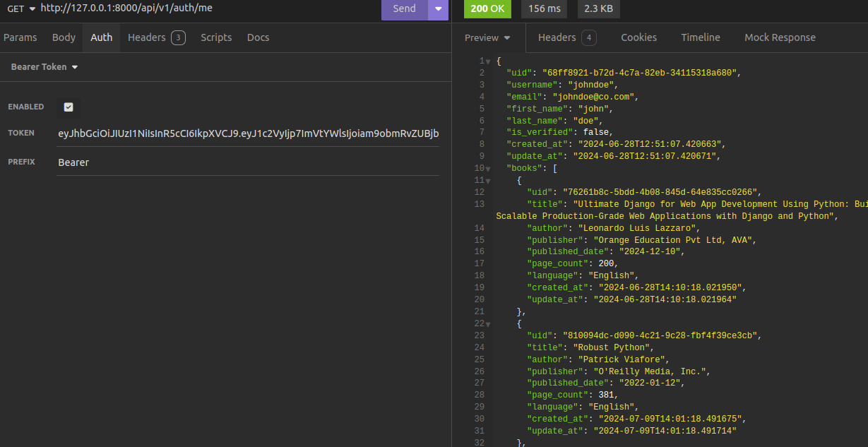Open the Send options dropdown arrow
868x447 pixels.
click(439, 9)
